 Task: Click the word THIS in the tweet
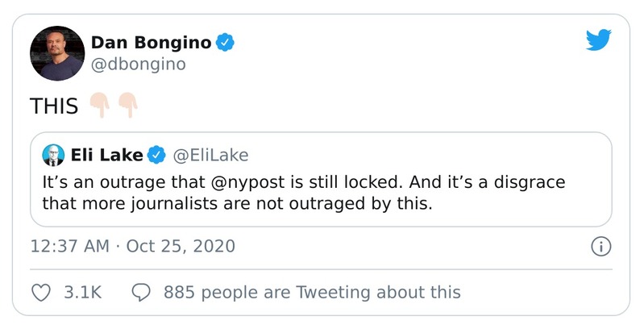[x=54, y=106]
